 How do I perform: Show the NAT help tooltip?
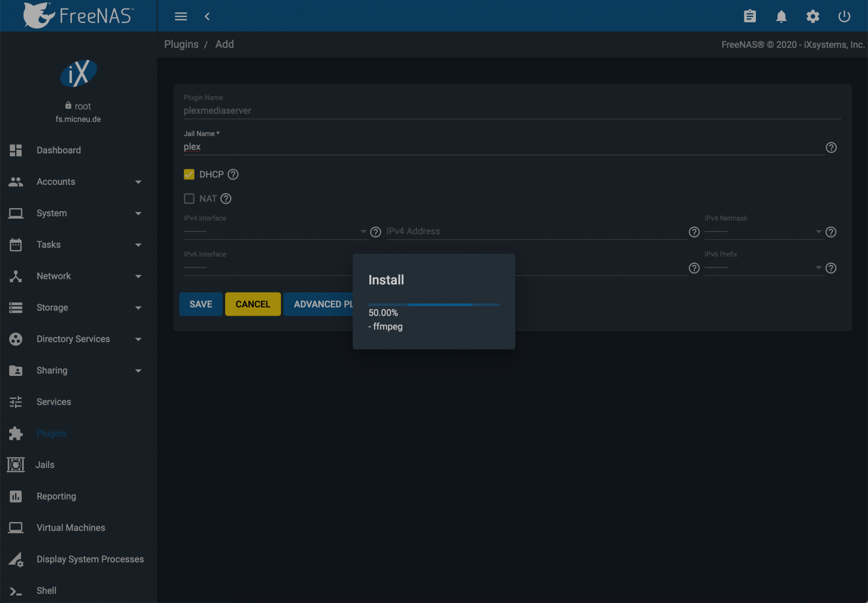(x=226, y=198)
